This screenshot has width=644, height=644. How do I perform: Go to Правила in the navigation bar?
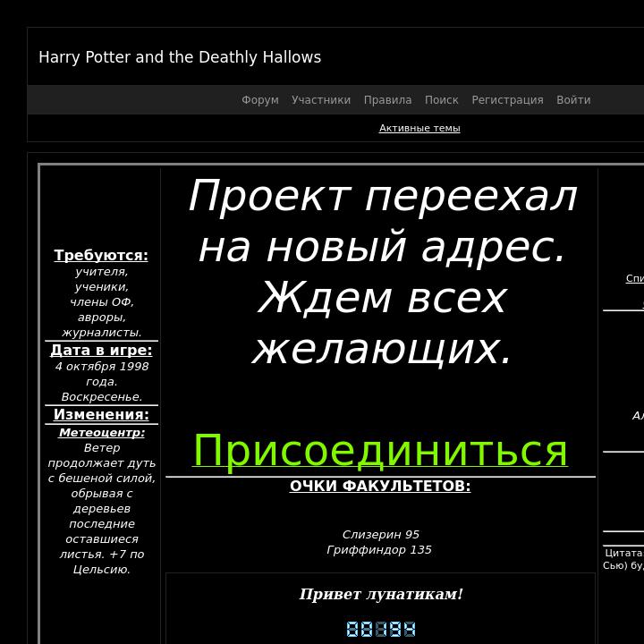click(387, 100)
